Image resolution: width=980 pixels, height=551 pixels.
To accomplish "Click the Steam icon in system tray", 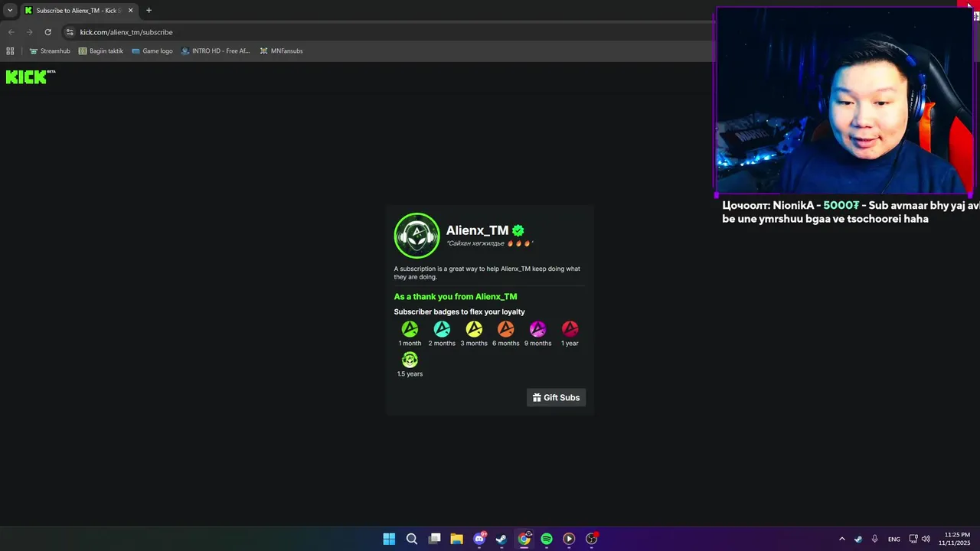I will (x=857, y=539).
